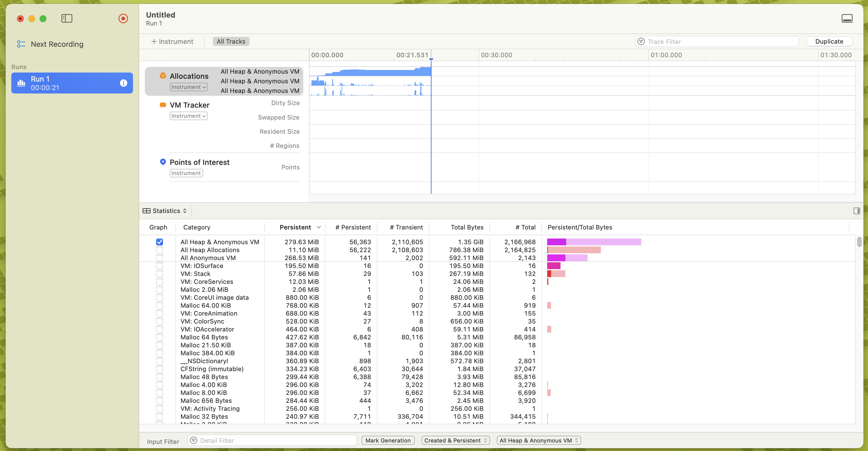Select the All Tracks tab
Image resolution: width=868 pixels, height=451 pixels.
[231, 41]
